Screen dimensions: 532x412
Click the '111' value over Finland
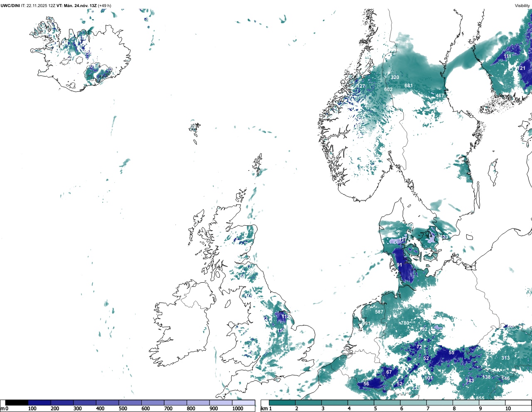pos(507,57)
